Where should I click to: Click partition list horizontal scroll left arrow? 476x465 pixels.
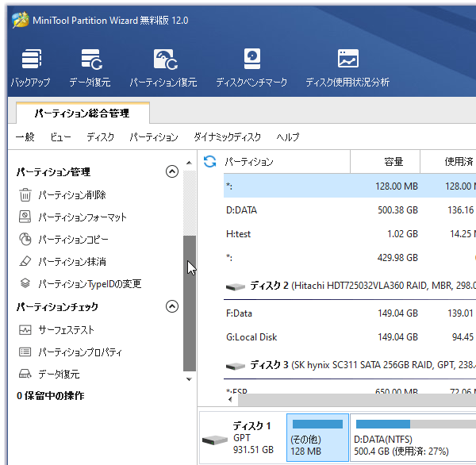point(230,400)
